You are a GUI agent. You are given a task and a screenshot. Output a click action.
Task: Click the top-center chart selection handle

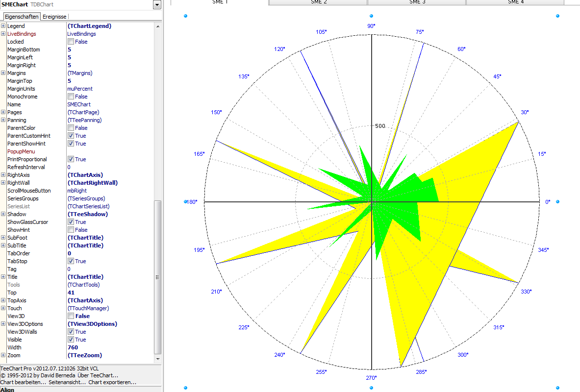click(371, 16)
